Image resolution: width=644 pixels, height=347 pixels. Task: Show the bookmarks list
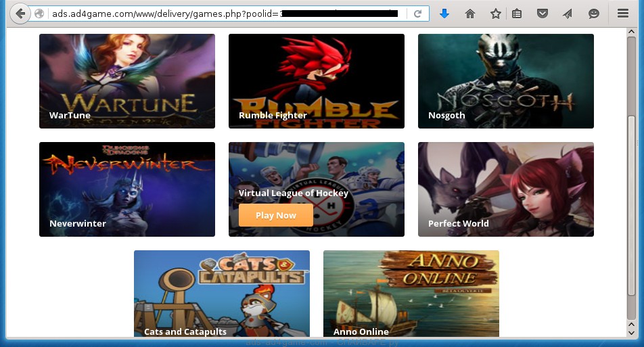[x=517, y=14]
